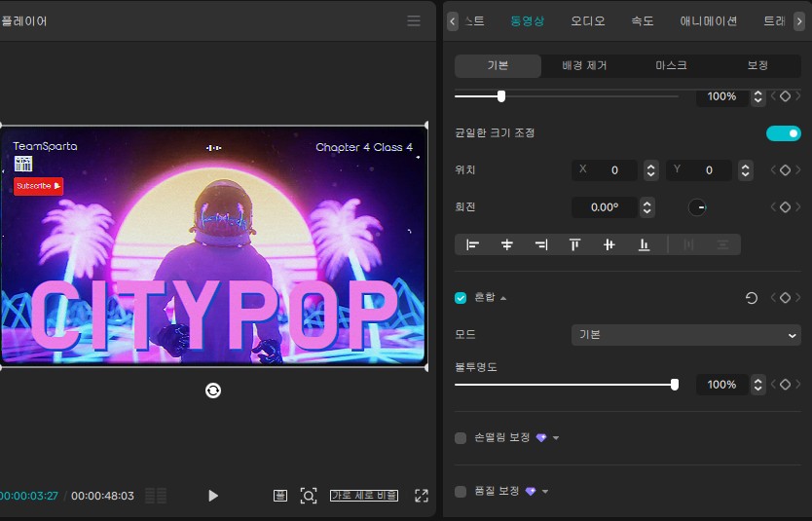
Task: Click the position Y value field
Action: (699, 170)
